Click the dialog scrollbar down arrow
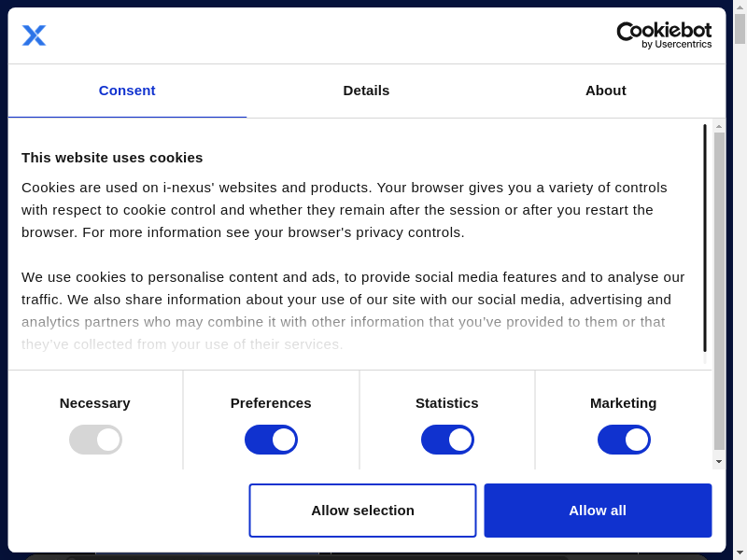The image size is (747, 560). click(719, 461)
